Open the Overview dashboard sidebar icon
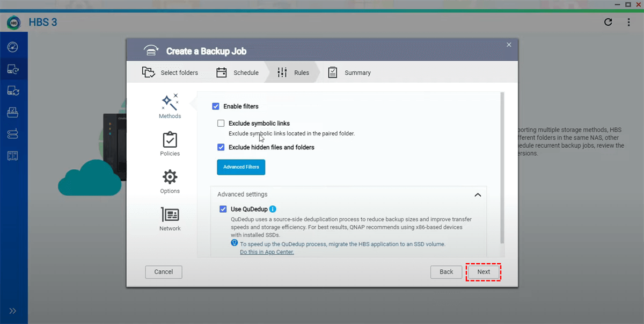 pyautogui.click(x=13, y=47)
